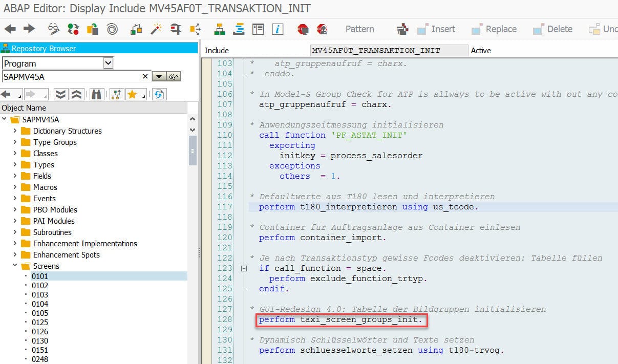Click the Display/Change glasses-and-pencil icon
This screenshot has width=618, height=364.
[54, 29]
